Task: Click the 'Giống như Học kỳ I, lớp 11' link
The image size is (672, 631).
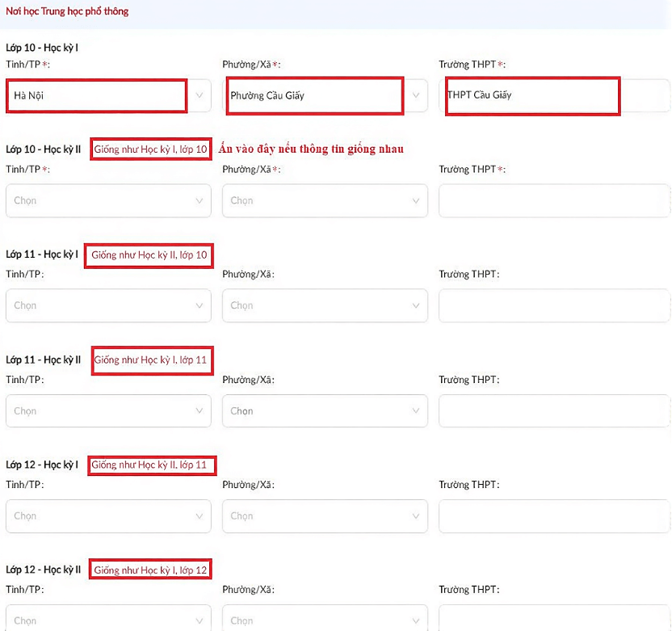Action: point(151,360)
